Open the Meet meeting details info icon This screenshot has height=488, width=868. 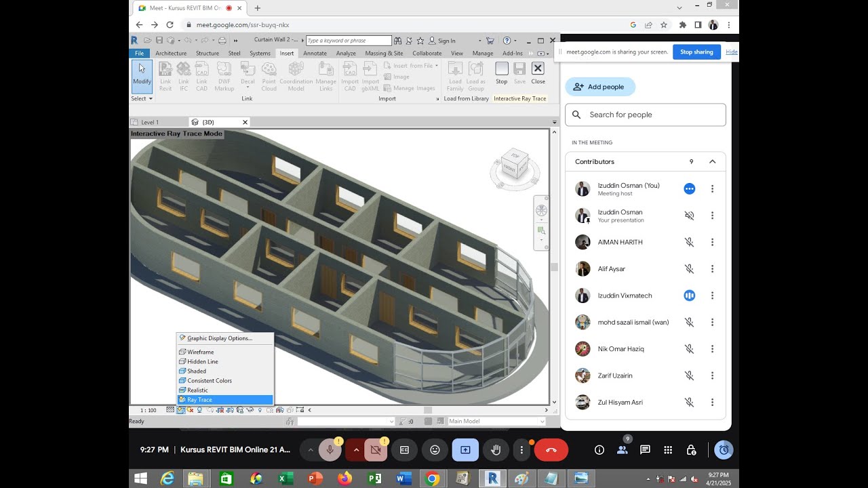point(599,450)
